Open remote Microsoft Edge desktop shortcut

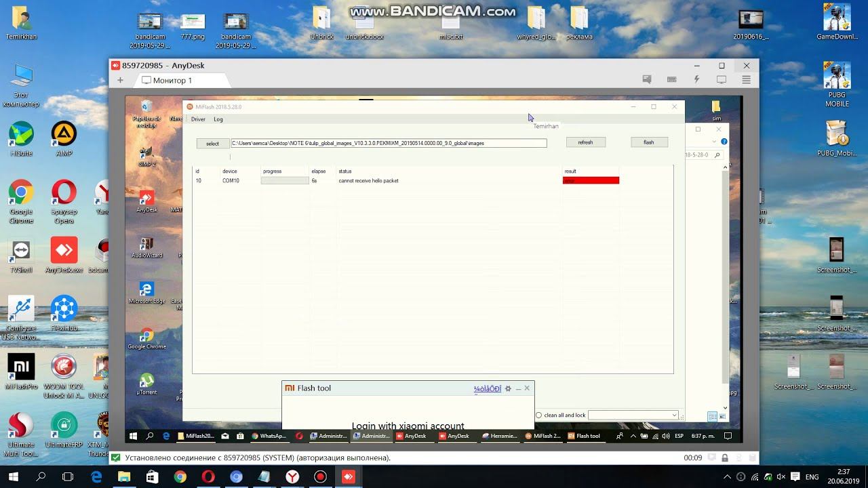[x=146, y=293]
